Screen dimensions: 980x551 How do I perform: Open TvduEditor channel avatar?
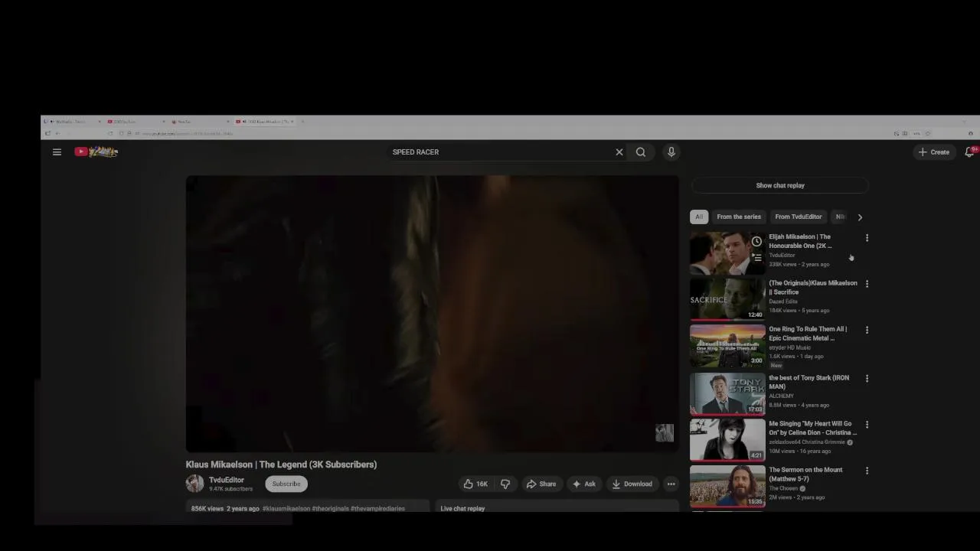(x=194, y=484)
